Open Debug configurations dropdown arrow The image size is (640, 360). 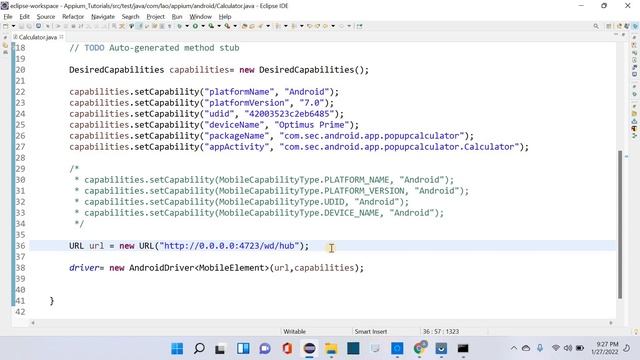point(187,26)
